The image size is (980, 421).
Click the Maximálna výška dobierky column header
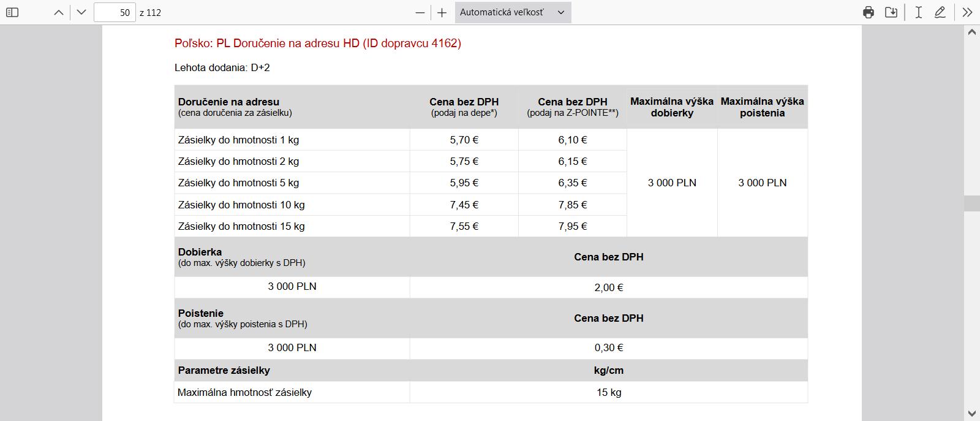(x=671, y=107)
